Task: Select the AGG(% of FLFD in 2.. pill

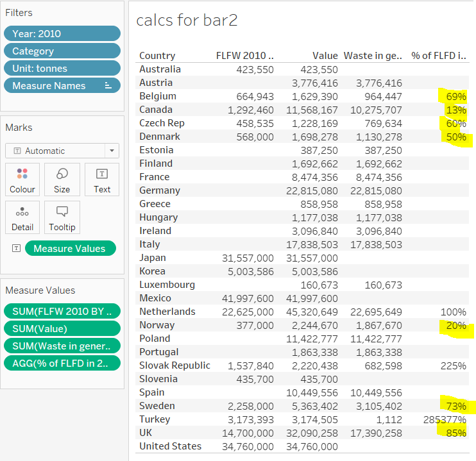Action: pyautogui.click(x=62, y=364)
